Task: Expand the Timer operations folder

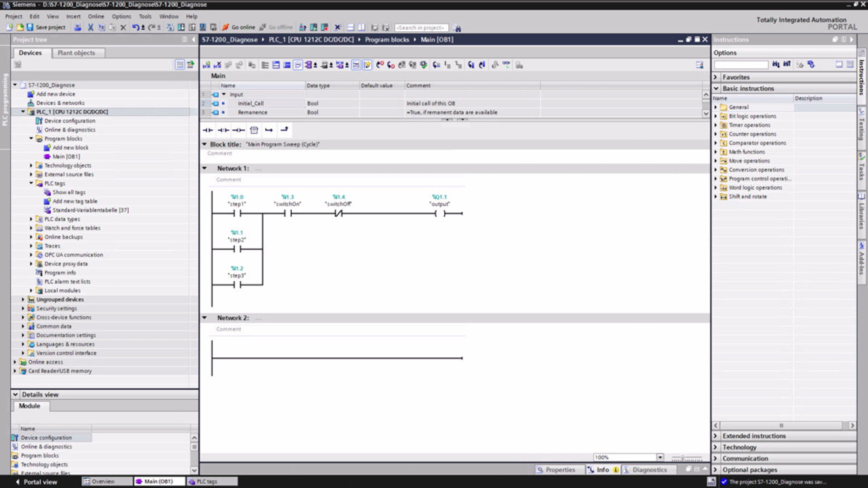Action: tap(715, 125)
